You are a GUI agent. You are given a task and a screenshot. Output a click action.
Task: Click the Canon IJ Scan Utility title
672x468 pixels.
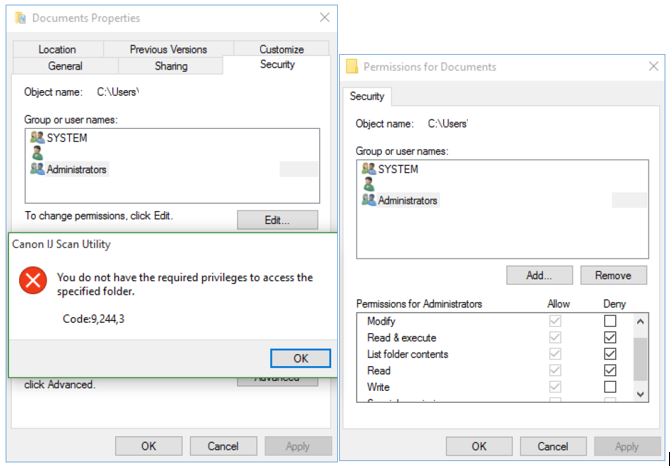click(x=61, y=244)
